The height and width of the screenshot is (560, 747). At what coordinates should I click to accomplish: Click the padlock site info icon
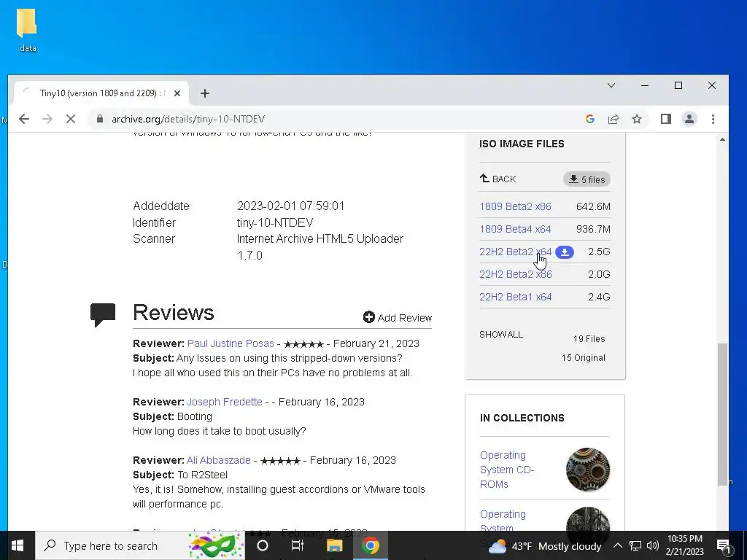tap(99, 119)
